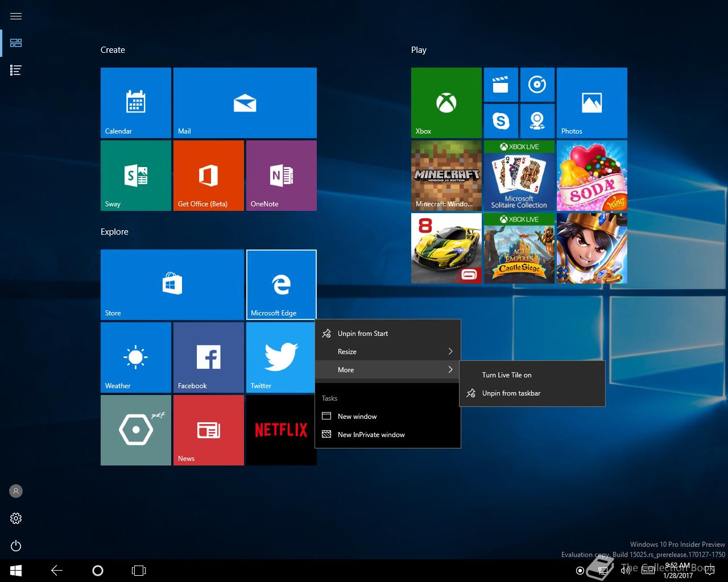Click the volume speaker tray icon
The width and height of the screenshot is (728, 582).
pos(626,571)
